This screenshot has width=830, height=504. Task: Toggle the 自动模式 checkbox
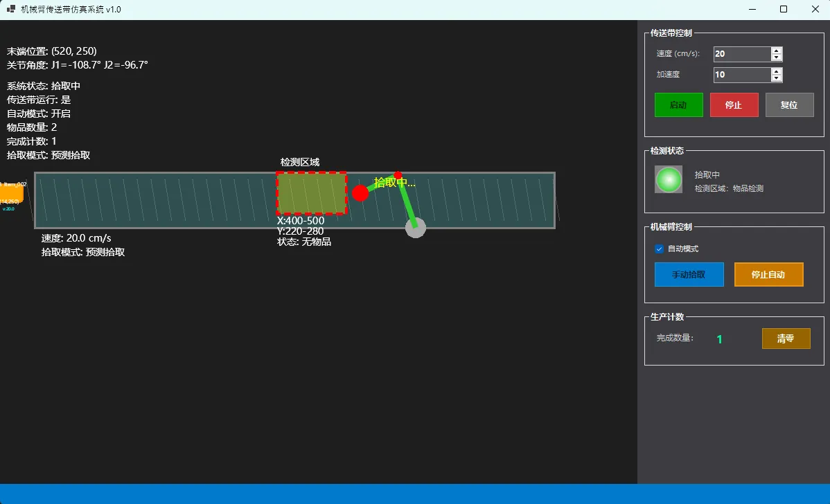point(660,249)
